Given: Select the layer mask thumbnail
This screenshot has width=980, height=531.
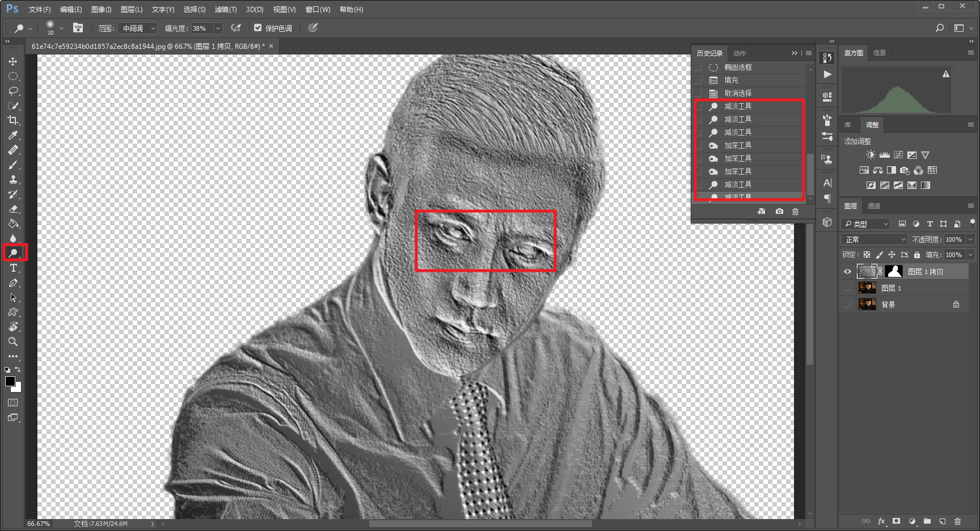Looking at the screenshot, I should coord(894,272).
